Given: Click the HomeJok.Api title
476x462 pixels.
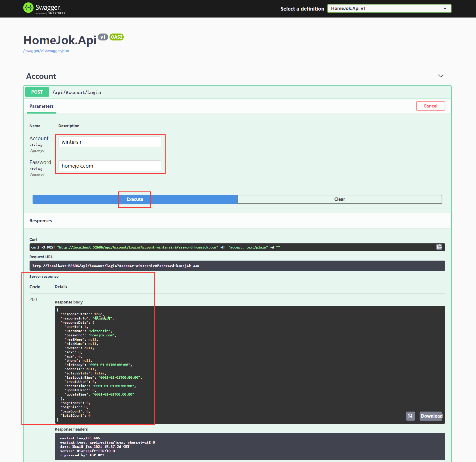Looking at the screenshot, I should click(x=60, y=40).
